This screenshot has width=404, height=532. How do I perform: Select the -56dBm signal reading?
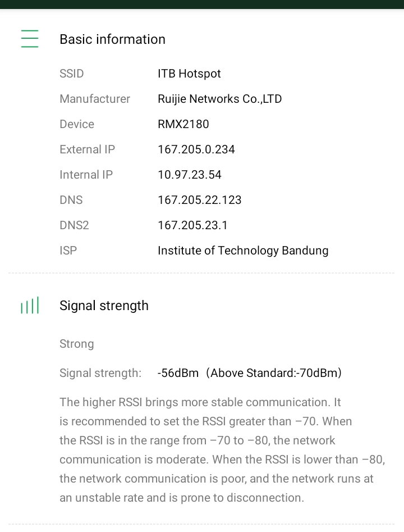[x=178, y=373]
